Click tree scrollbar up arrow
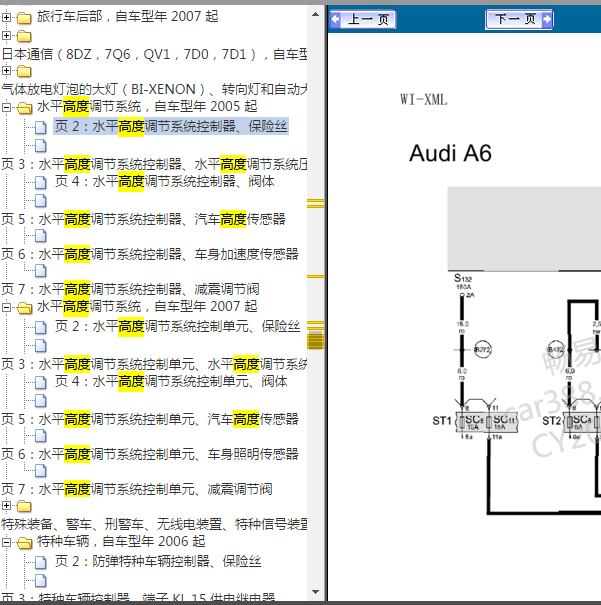Viewport: 601px width, 605px height. tap(316, 15)
